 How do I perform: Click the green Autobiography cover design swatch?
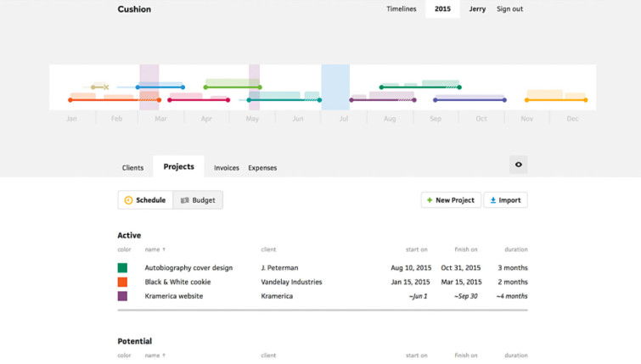pos(122,268)
